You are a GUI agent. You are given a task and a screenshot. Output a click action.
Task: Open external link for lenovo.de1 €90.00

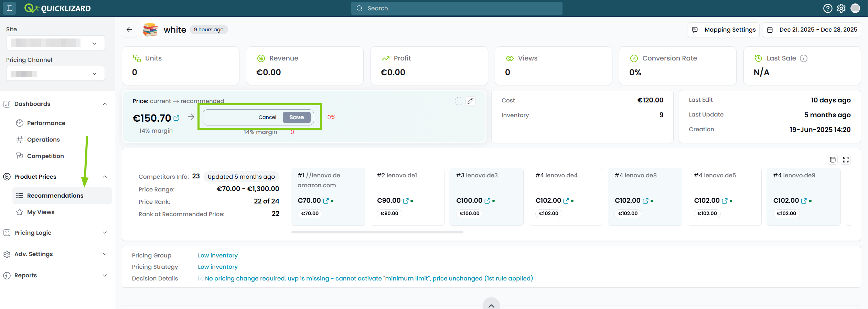(406, 201)
